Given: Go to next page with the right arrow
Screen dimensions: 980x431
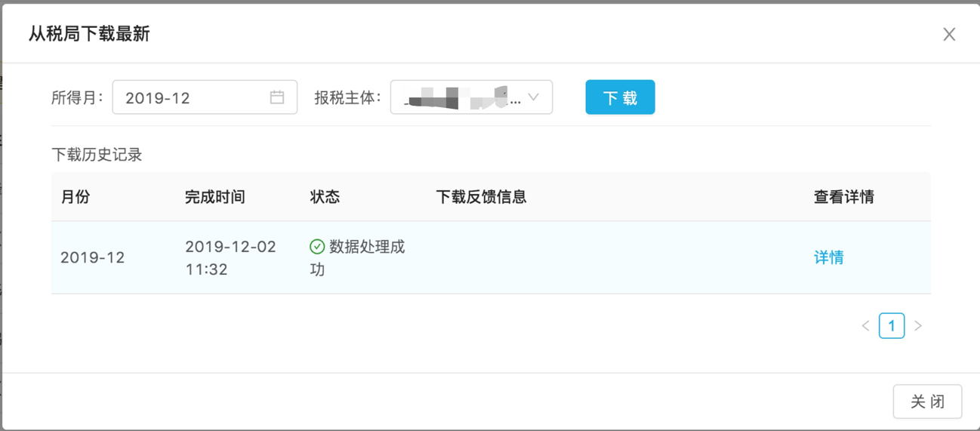Looking at the screenshot, I should click(x=918, y=326).
